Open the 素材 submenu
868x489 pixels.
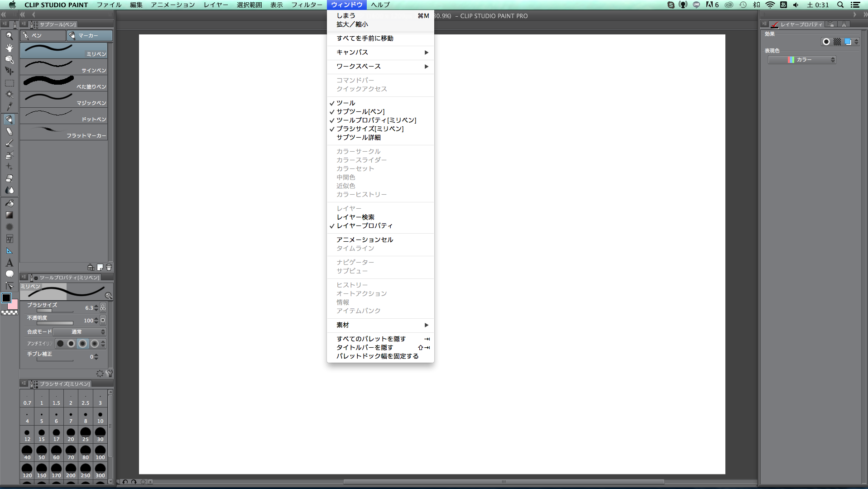(380, 325)
